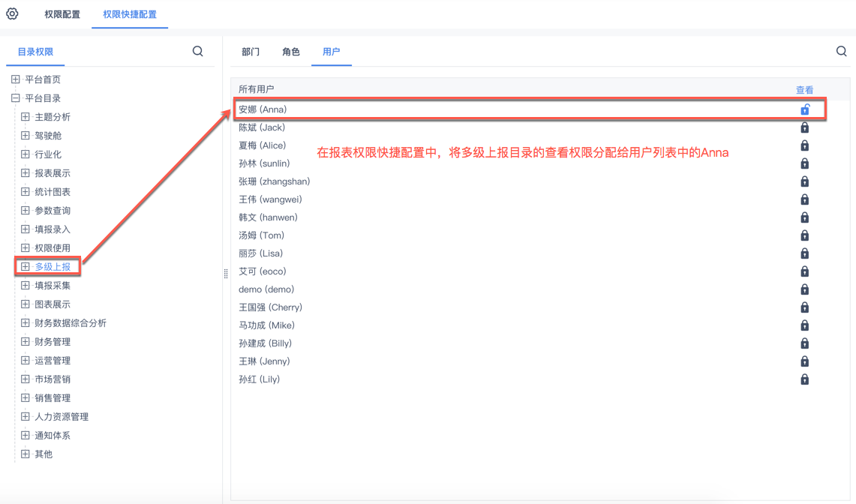Select 填报采集 in the directory tree
The width and height of the screenshot is (856, 504).
(53, 286)
